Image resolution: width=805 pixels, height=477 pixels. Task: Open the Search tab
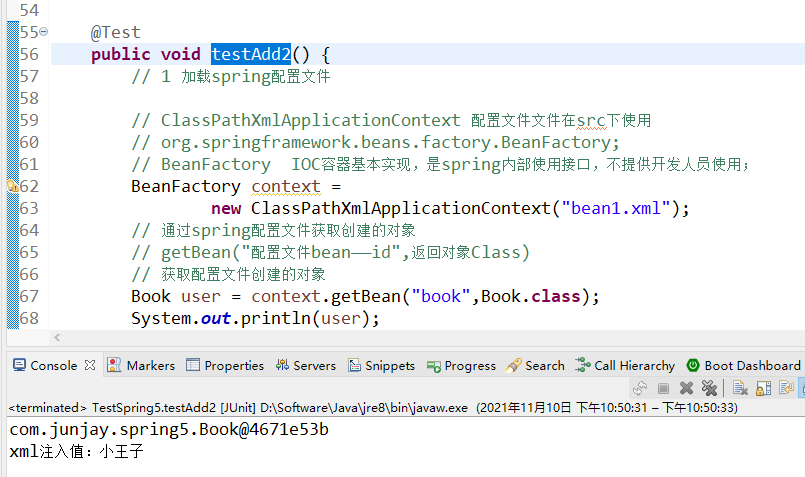(545, 366)
